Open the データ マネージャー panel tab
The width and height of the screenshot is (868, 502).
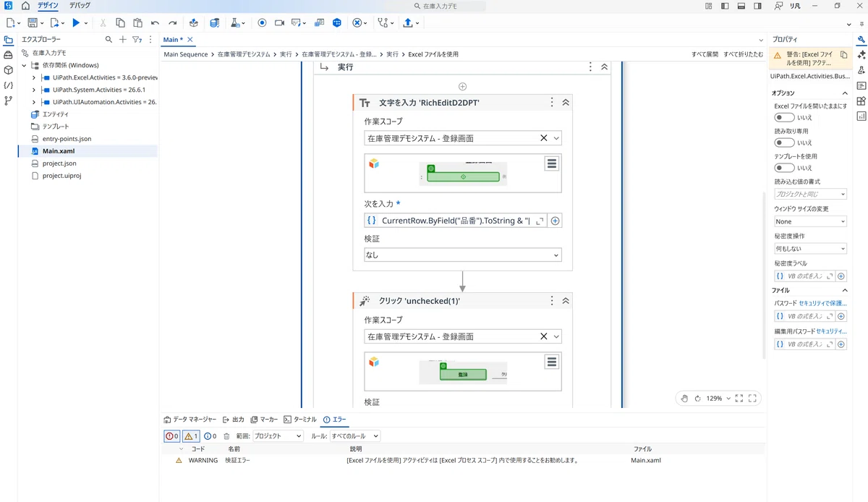[190, 420]
